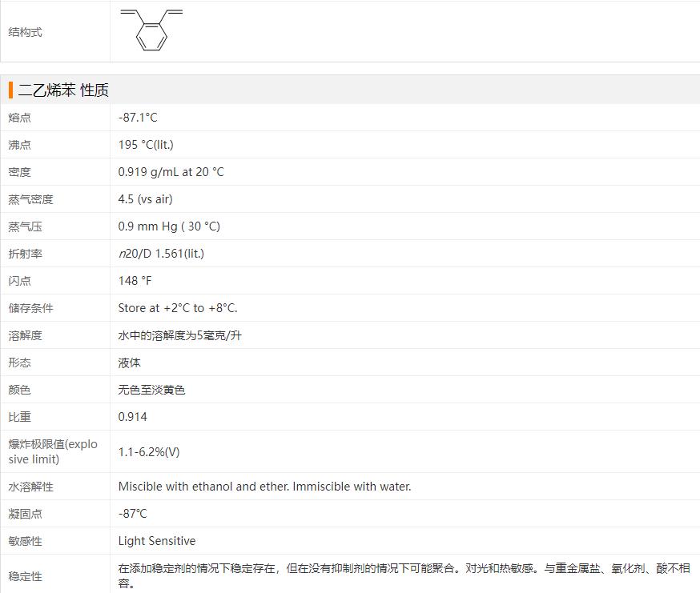
Task: Click the divinylbenzene structural formula image
Action: 151,30
